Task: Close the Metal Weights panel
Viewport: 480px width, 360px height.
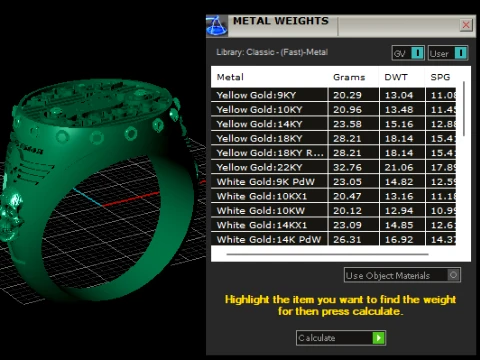Action: click(x=466, y=25)
